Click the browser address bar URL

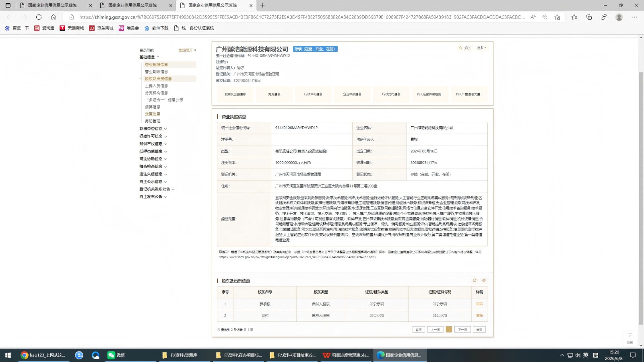pos(302,17)
